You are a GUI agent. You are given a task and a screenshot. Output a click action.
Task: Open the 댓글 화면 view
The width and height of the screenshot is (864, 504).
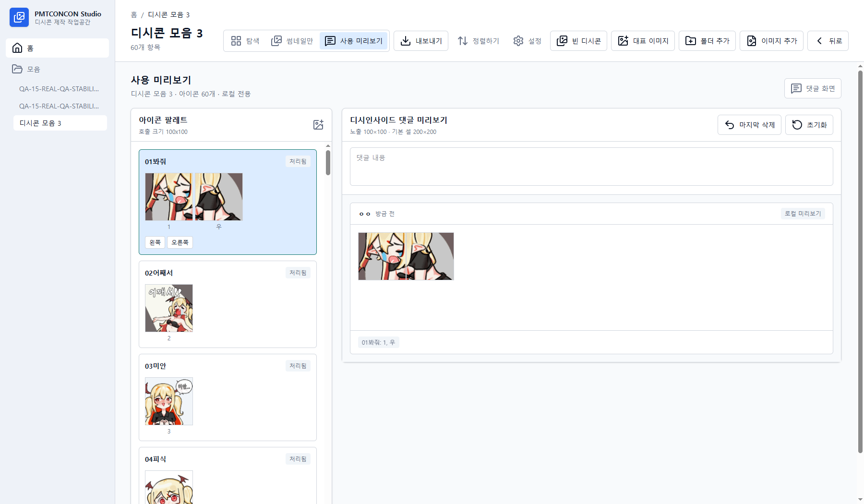813,88
